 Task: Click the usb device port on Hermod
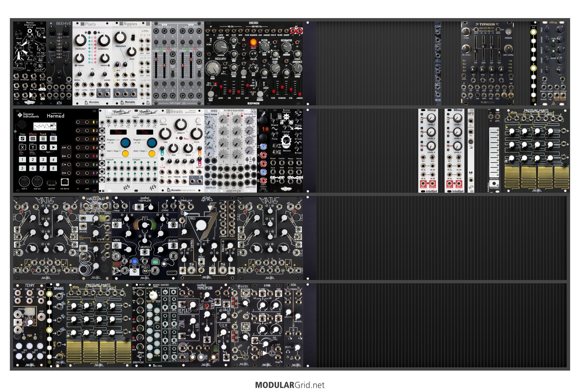pyautogui.click(x=65, y=182)
